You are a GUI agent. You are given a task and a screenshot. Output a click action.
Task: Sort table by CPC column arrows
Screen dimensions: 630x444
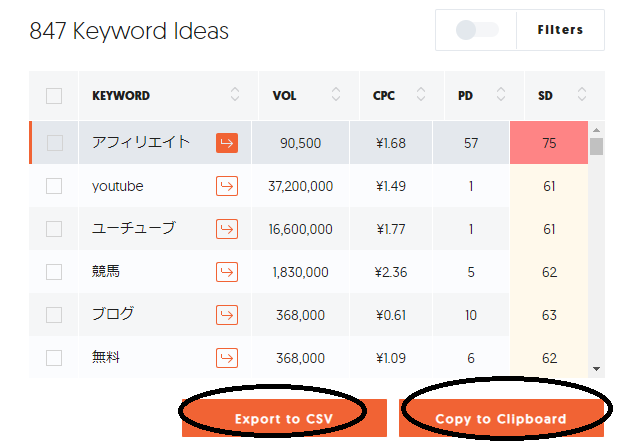pos(421,94)
